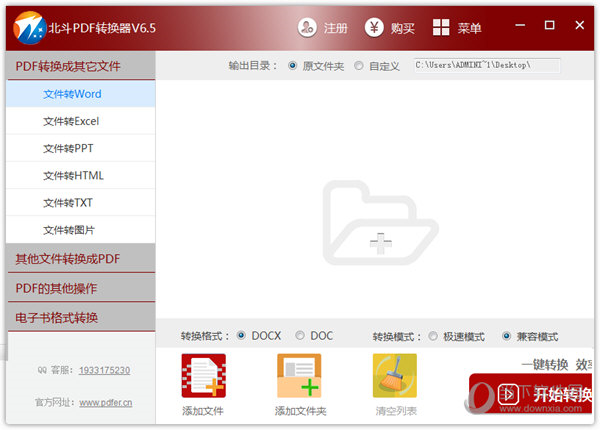Click the output path input field
The height and width of the screenshot is (430, 600).
[487, 65]
